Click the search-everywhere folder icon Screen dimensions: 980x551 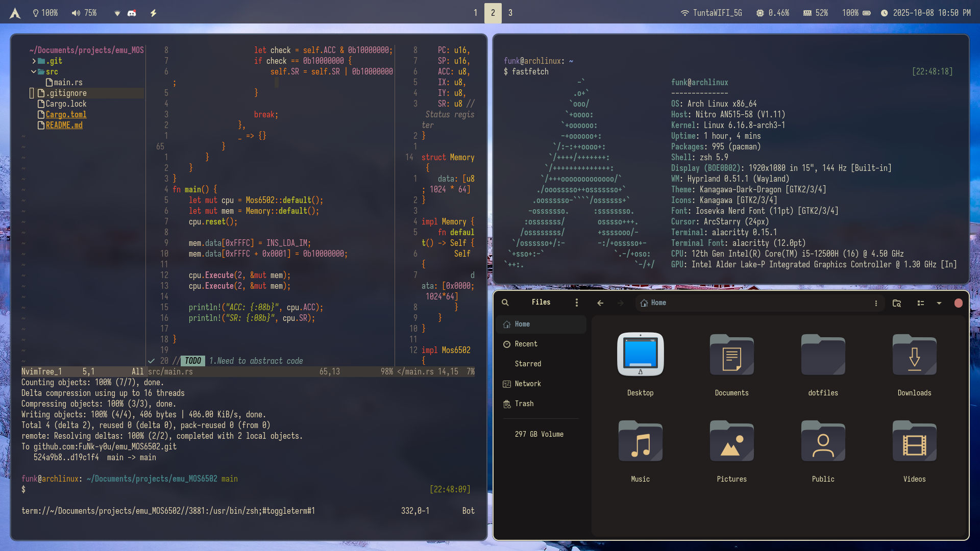click(897, 303)
